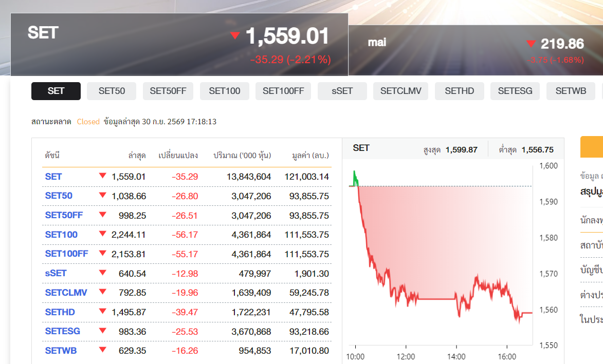Select the SETCLMV tab
This screenshot has width=603, height=364.
coord(401,91)
